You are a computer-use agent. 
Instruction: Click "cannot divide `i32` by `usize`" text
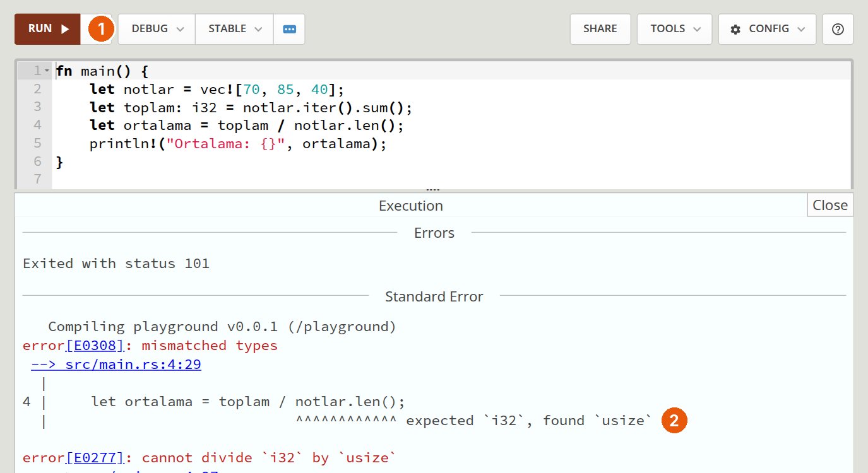tap(269, 458)
